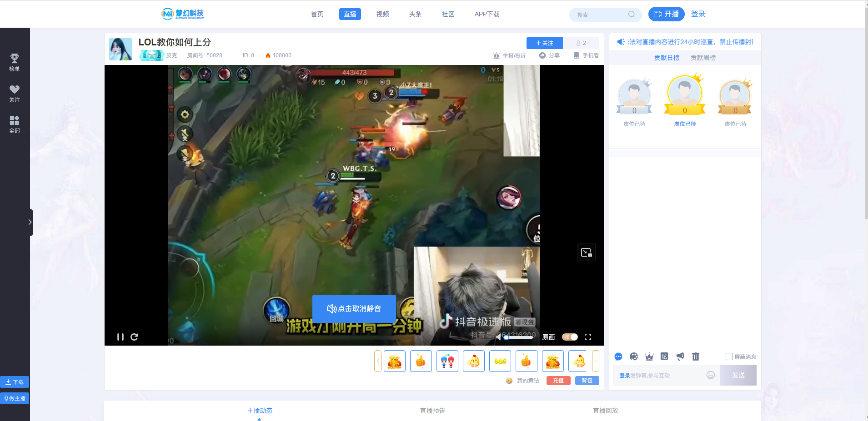Open the 社区 nav item
The image size is (868, 421).
pyautogui.click(x=448, y=14)
